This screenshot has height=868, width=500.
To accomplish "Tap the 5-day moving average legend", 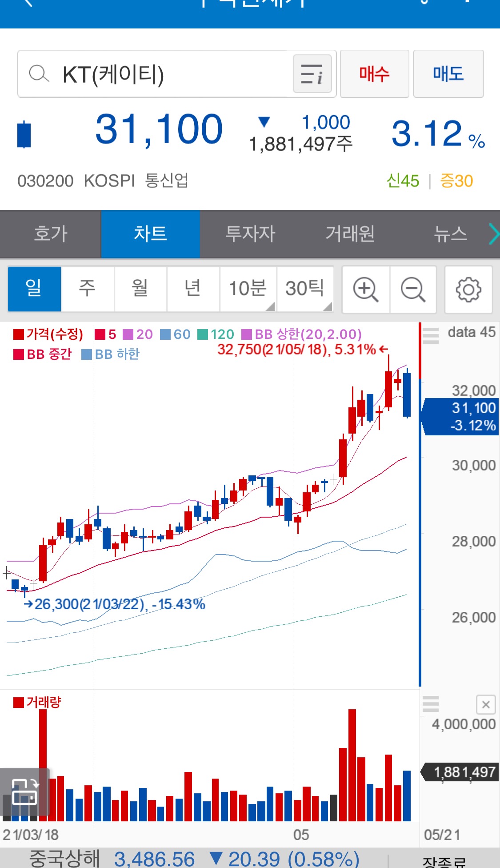I will coord(105,334).
